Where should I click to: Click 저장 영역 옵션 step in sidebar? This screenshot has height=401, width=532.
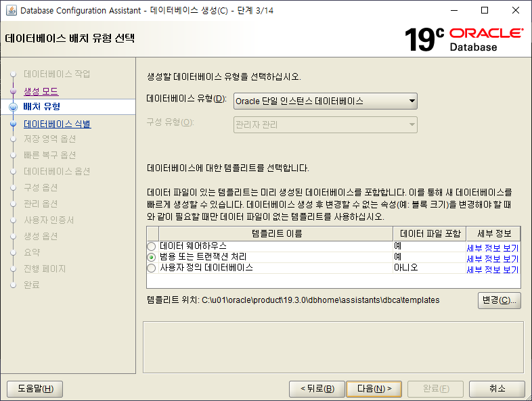tap(50, 139)
